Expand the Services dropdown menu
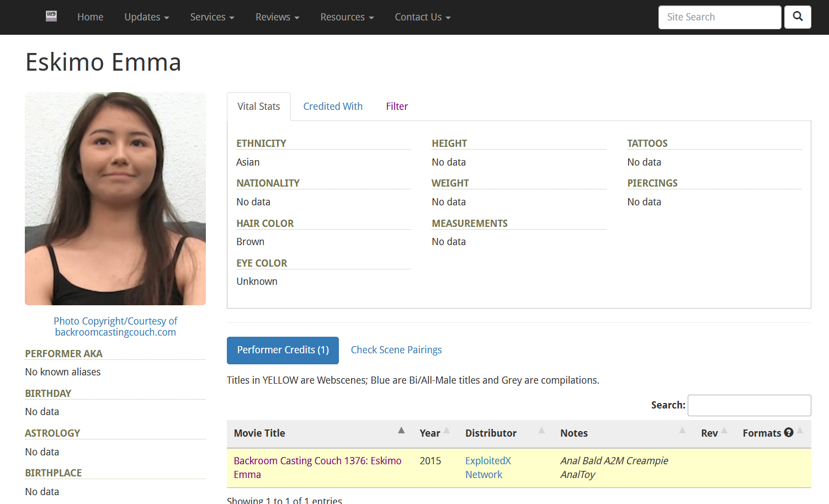 point(212,17)
